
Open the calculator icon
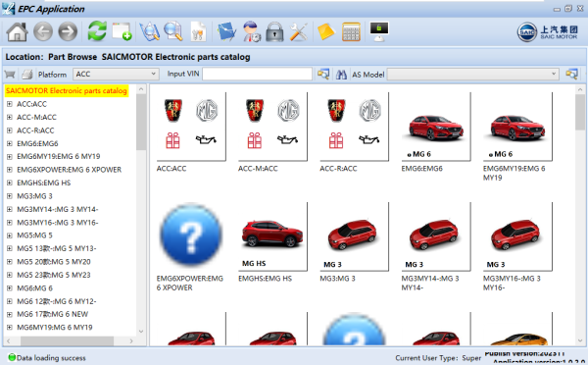coord(352,31)
